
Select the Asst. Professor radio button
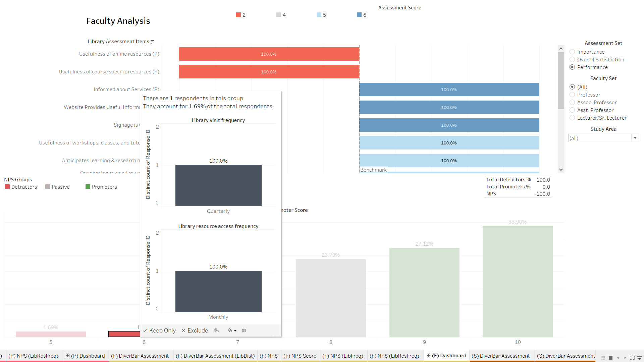point(572,110)
